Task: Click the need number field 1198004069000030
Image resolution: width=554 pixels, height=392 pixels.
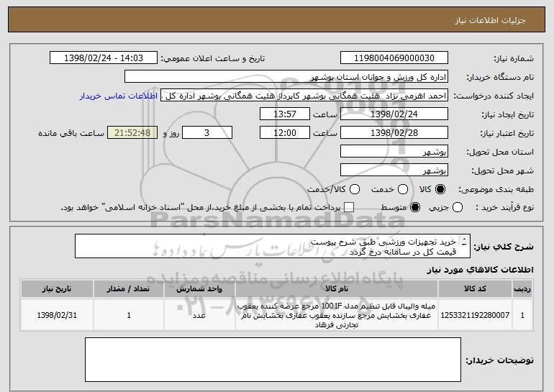Action: pyautogui.click(x=394, y=58)
